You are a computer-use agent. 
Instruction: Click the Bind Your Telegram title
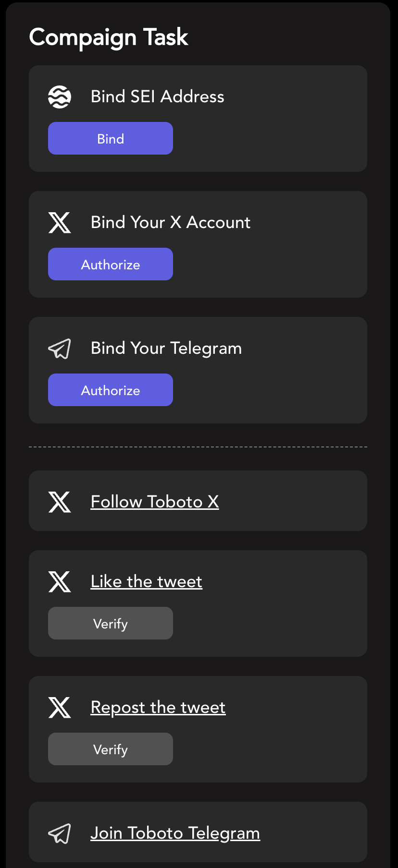pos(166,349)
